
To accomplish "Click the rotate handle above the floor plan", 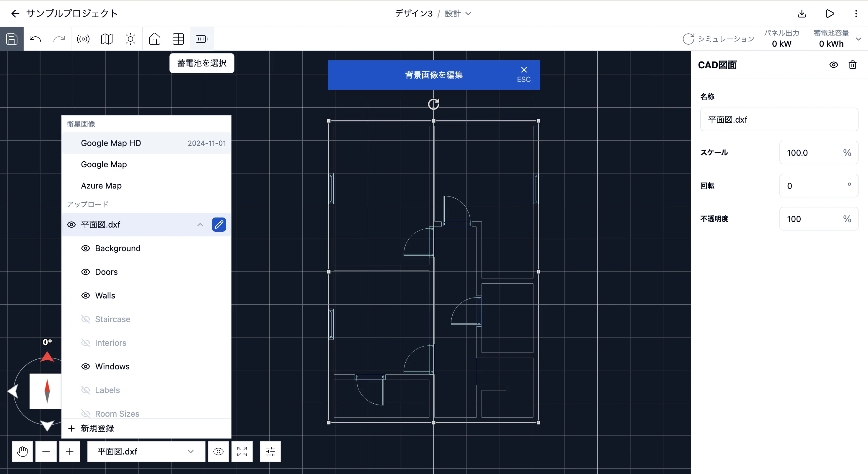I will 434,104.
